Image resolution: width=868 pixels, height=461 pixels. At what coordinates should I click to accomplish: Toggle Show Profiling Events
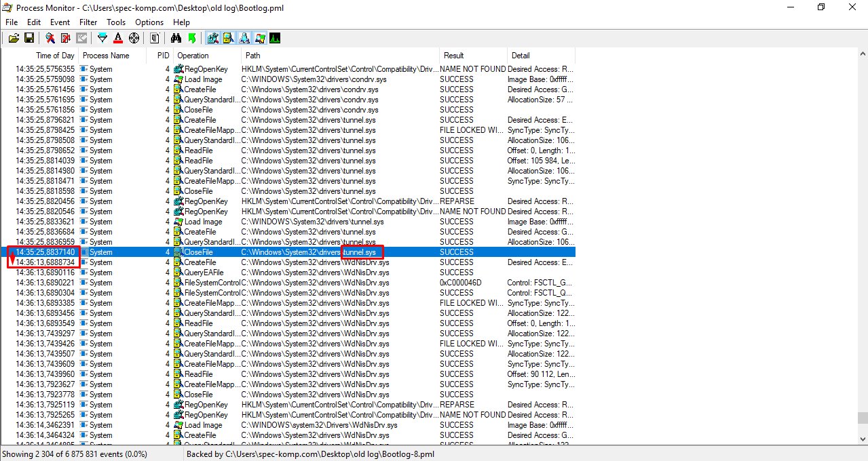tap(275, 39)
